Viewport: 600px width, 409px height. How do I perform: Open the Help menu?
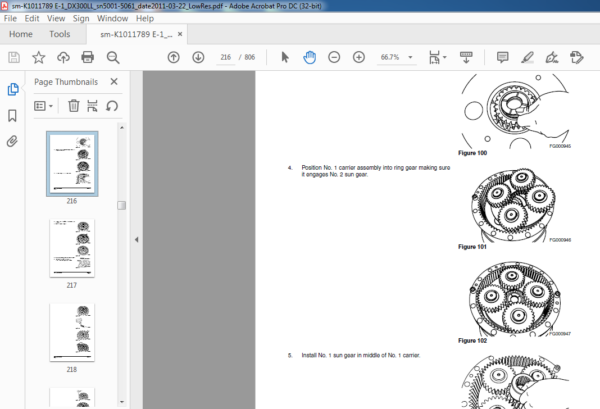[145, 18]
